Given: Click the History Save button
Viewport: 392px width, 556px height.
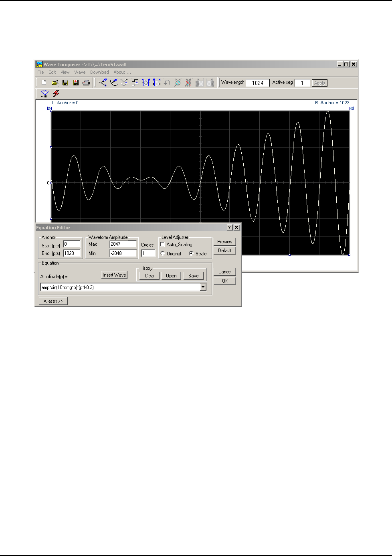Looking at the screenshot, I should click(194, 276).
